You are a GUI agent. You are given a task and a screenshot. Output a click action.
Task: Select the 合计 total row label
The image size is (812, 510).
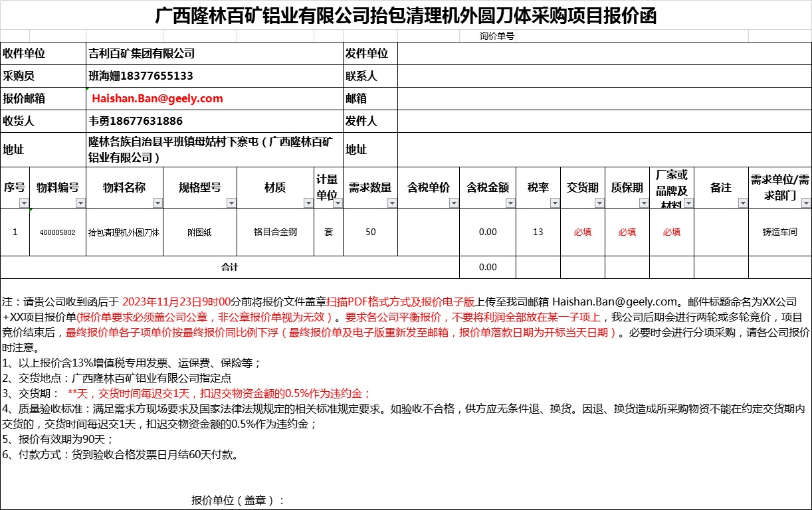pos(230,267)
